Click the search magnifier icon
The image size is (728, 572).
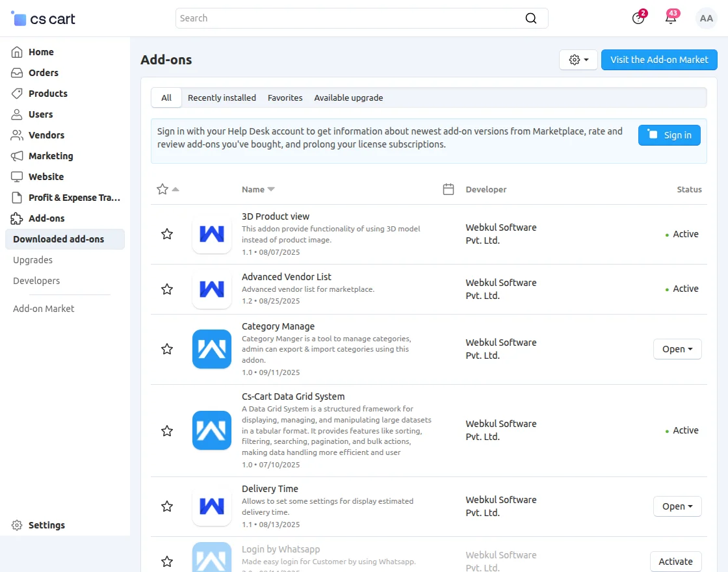tap(531, 18)
